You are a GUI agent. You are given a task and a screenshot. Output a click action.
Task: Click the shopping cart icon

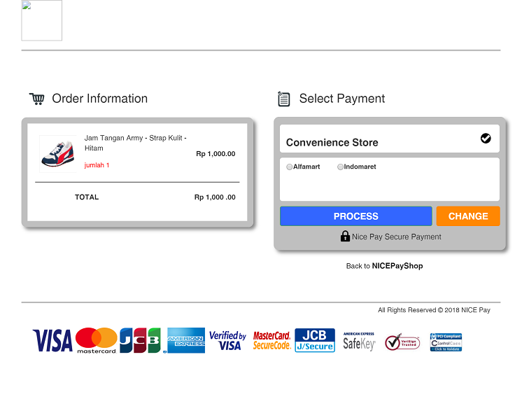pyautogui.click(x=37, y=99)
